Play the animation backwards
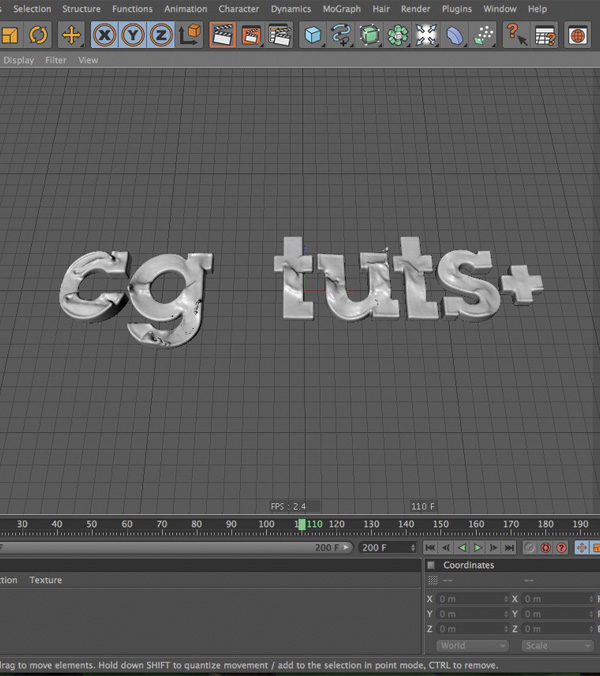The height and width of the screenshot is (676, 600). tap(462, 548)
